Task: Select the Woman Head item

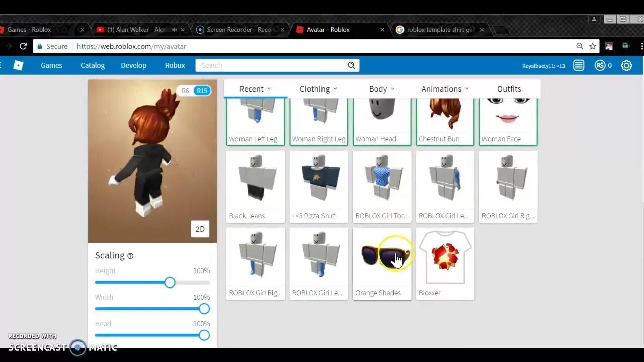Action: pyautogui.click(x=382, y=122)
